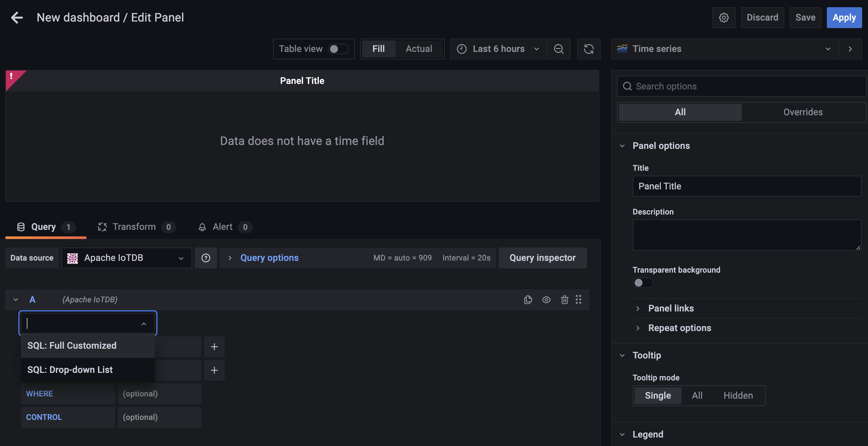The height and width of the screenshot is (446, 868).
Task: Click the drag handle on query A
Action: click(578, 300)
